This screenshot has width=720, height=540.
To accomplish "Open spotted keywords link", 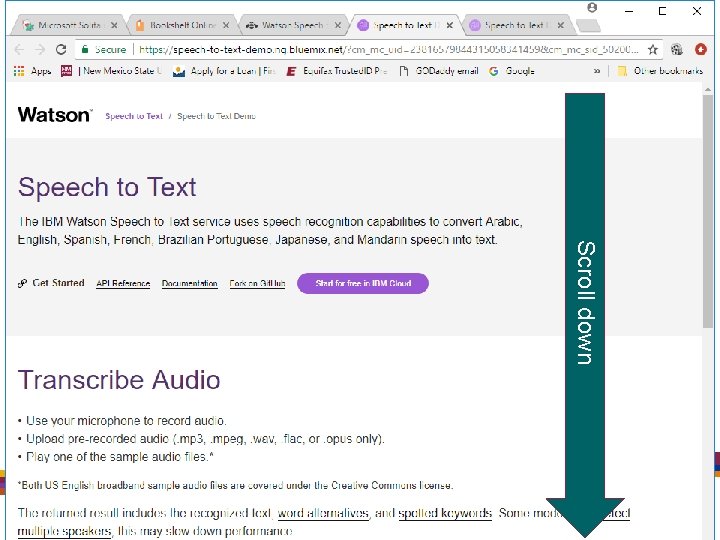I will (x=445, y=513).
